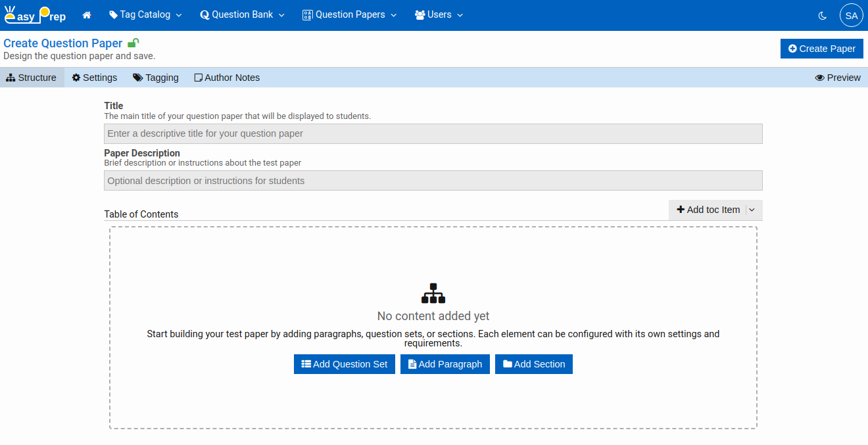
Task: Toggle dark mode moon icon
Action: tap(822, 15)
